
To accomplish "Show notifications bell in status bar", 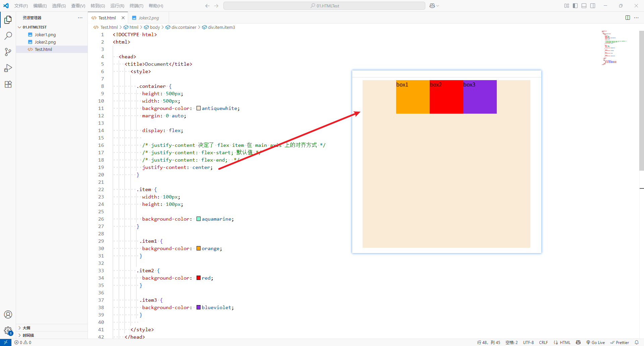I will pyautogui.click(x=637, y=342).
